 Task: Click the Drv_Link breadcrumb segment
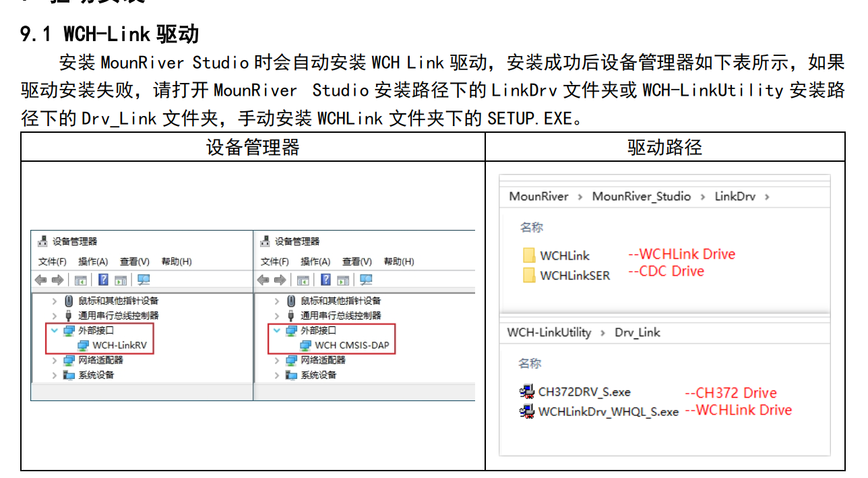(637, 332)
